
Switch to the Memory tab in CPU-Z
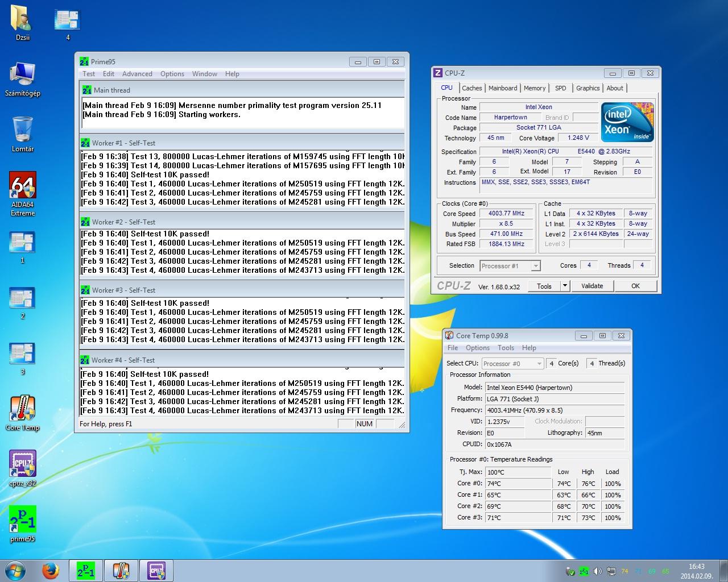534,88
